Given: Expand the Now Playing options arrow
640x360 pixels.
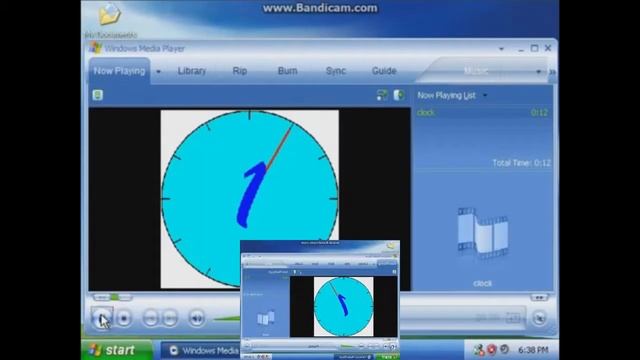Looking at the screenshot, I should click(158, 72).
